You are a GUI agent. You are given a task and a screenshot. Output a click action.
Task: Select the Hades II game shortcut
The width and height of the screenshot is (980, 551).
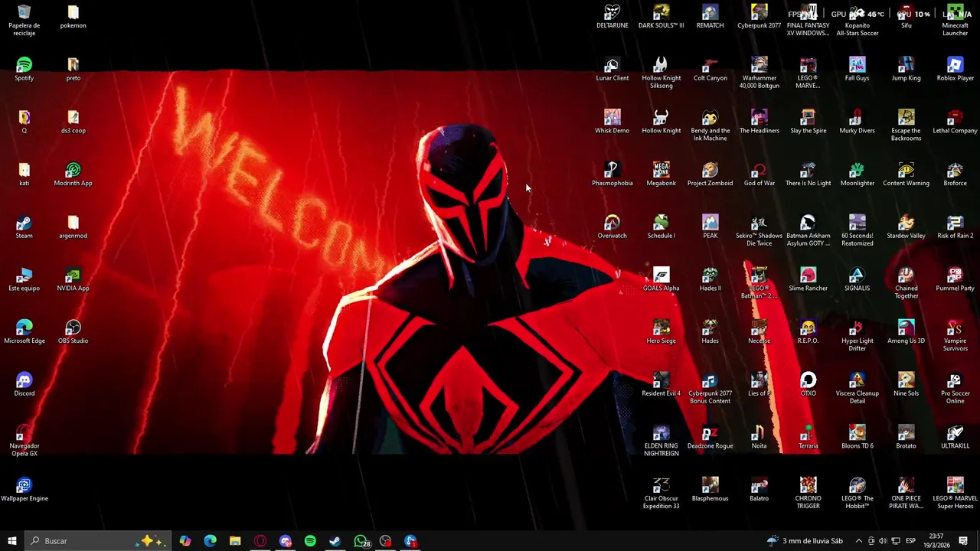tap(710, 279)
